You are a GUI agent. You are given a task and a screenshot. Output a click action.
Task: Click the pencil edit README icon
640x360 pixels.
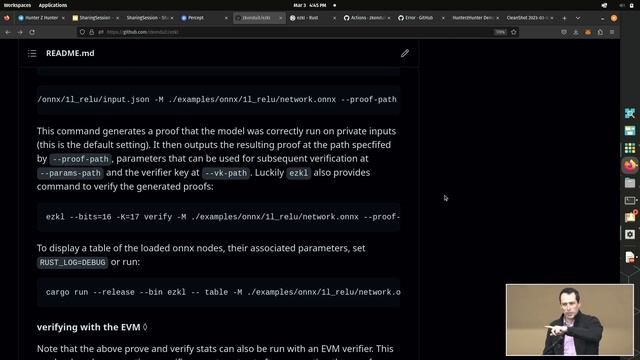[404, 53]
